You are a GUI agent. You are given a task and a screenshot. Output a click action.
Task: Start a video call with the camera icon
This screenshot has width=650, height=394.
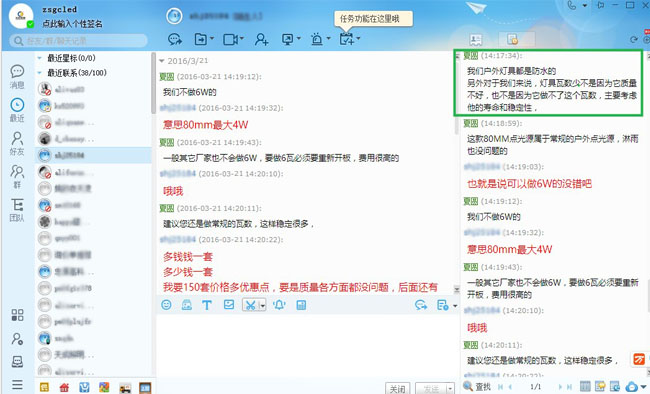coord(230,39)
